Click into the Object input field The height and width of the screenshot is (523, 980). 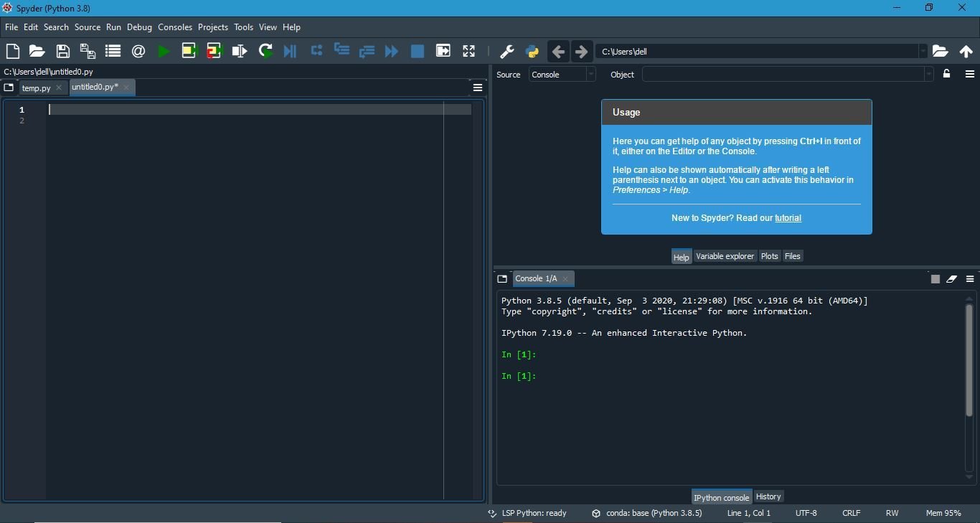point(783,75)
